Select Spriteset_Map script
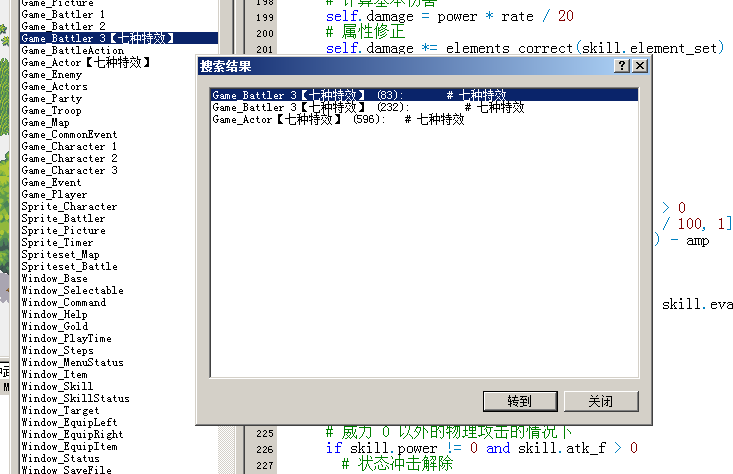 (60, 254)
